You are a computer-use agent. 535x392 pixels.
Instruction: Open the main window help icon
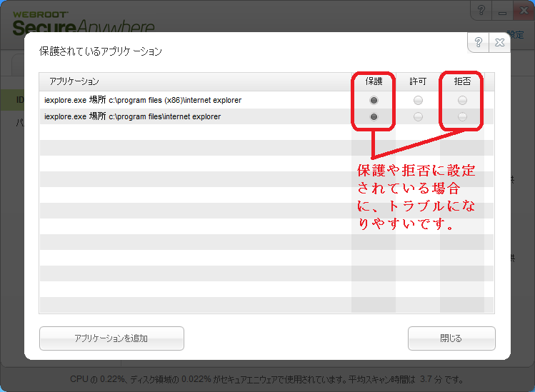click(481, 10)
